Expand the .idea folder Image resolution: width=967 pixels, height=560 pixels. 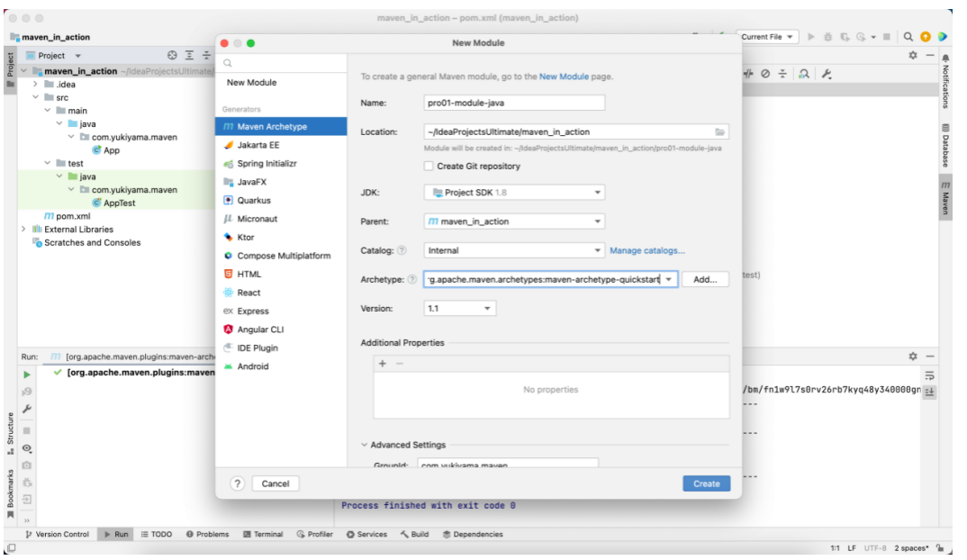35,84
